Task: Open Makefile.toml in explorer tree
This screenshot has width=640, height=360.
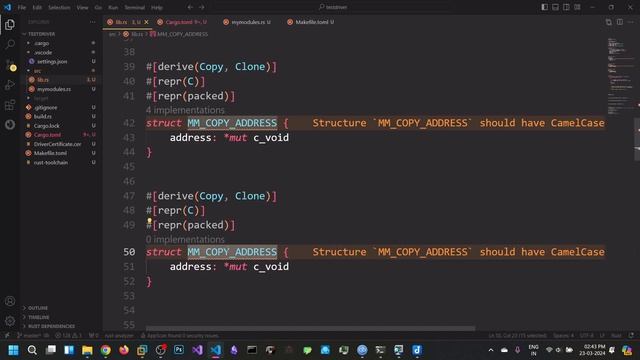Action: (x=50, y=153)
